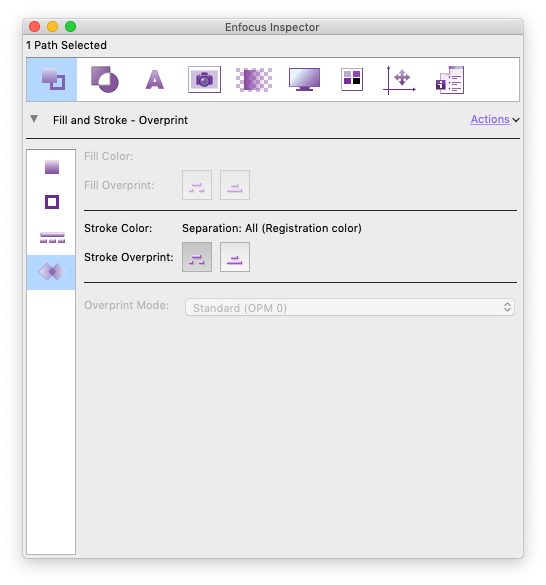Toggle Fill Overprint off button

click(x=197, y=185)
